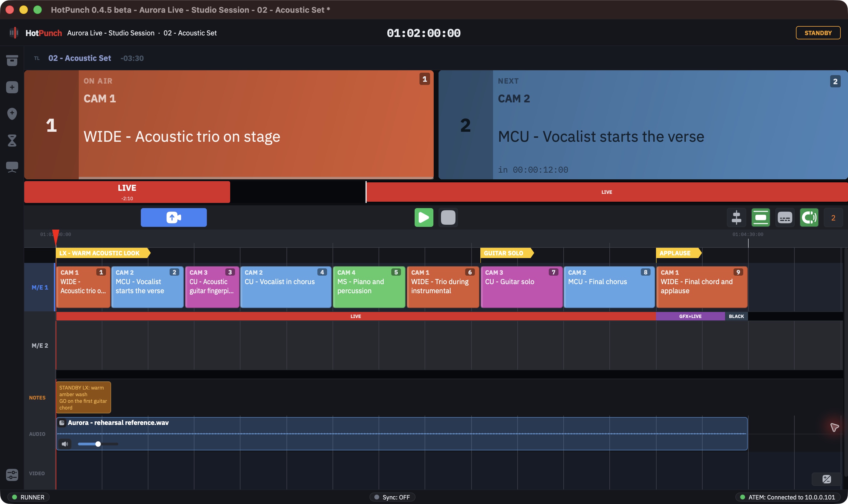Click the image-off icon in VIDEO row
Viewport: 848px width, 504px height.
click(x=826, y=479)
